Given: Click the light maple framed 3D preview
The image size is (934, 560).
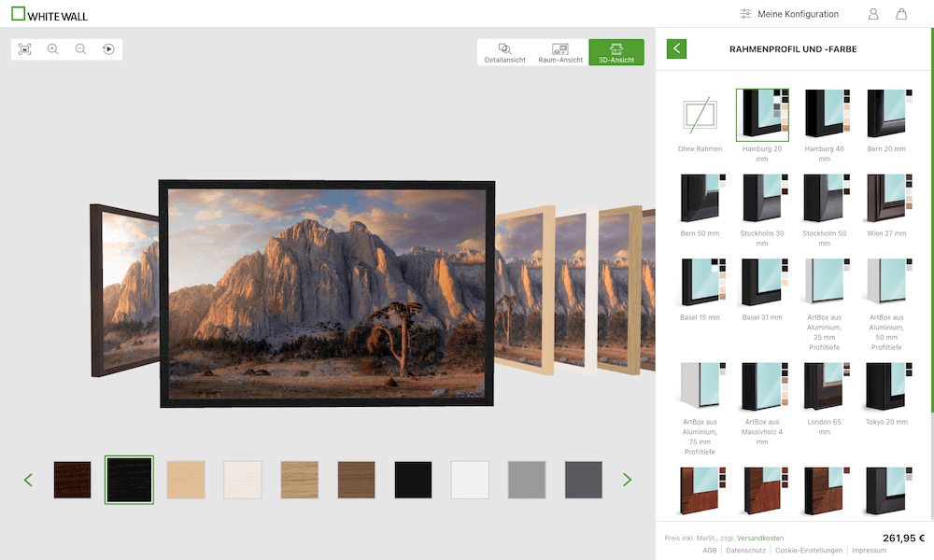Looking at the screenshot, I should [525, 290].
